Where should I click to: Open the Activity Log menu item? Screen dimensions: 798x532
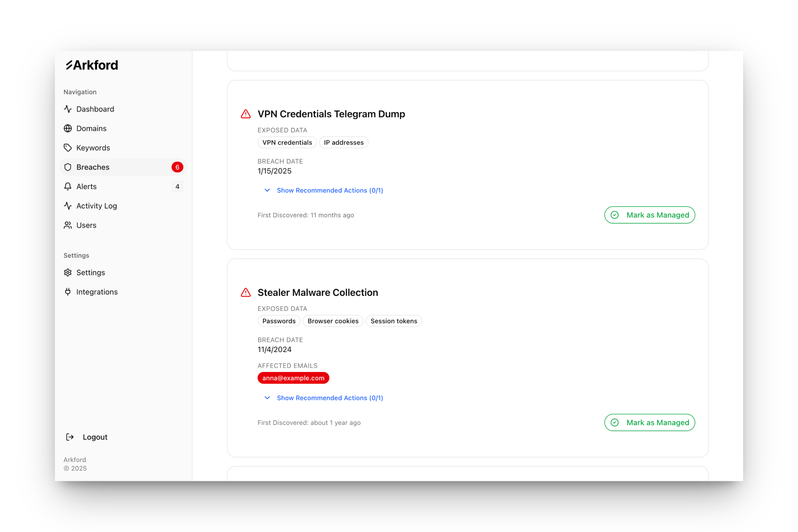tap(96, 206)
